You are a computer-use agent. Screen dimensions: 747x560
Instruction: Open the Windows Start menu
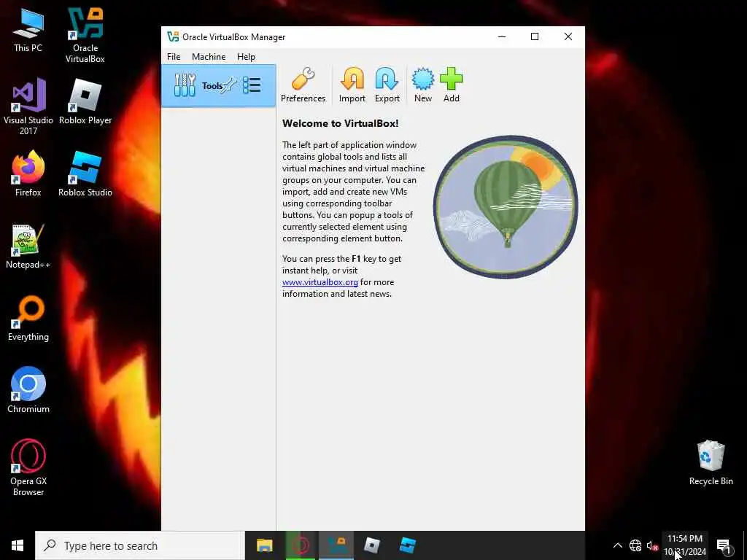point(18,545)
